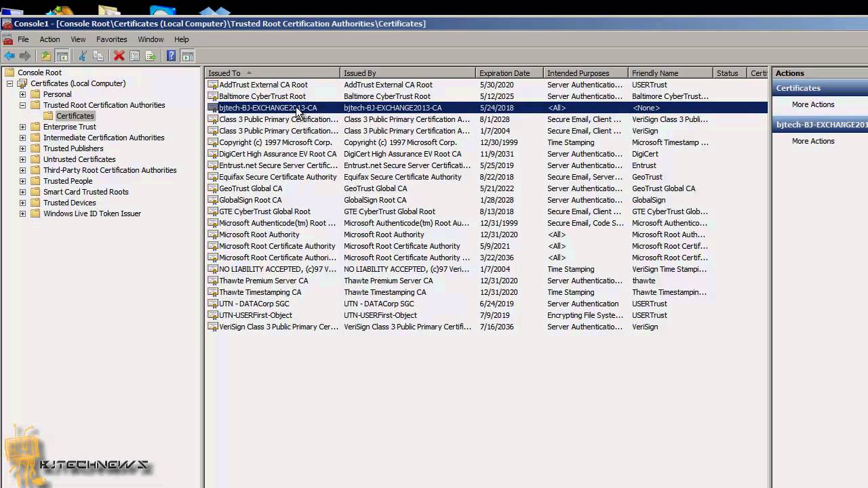Click certificate icon of Baltimore CyberTrust Root
The image size is (868, 488).
tap(213, 96)
